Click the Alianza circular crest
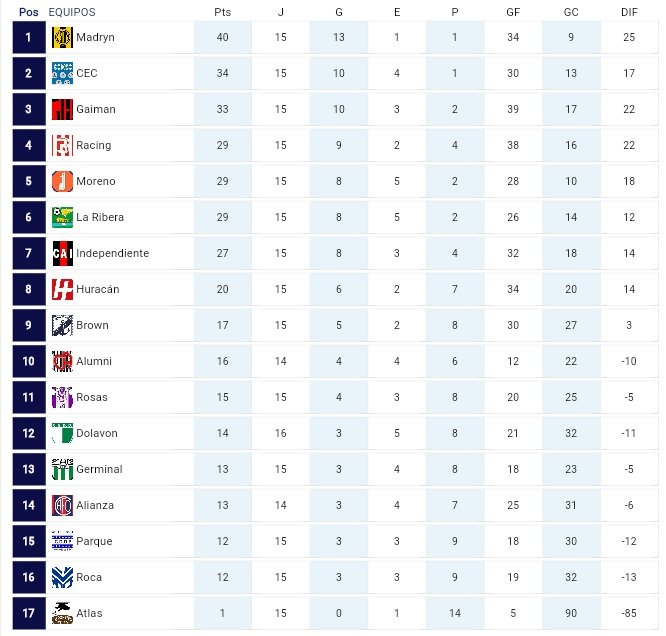 pos(62,505)
